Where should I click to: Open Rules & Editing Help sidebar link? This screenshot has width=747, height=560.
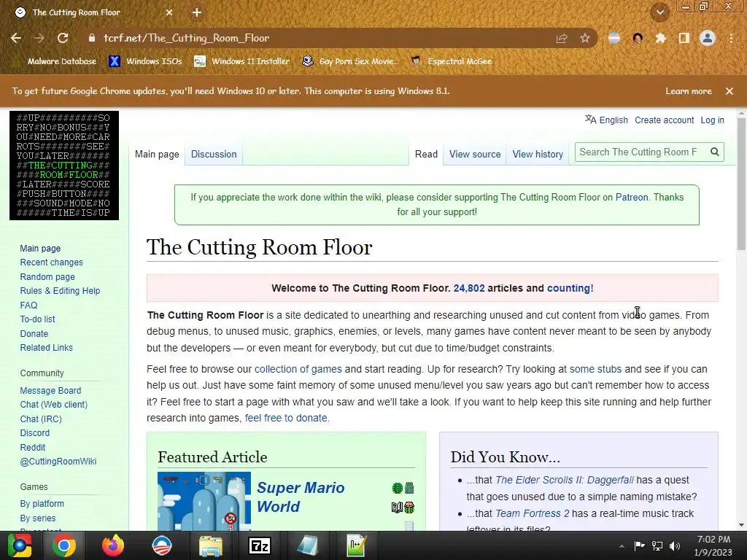coord(60,290)
